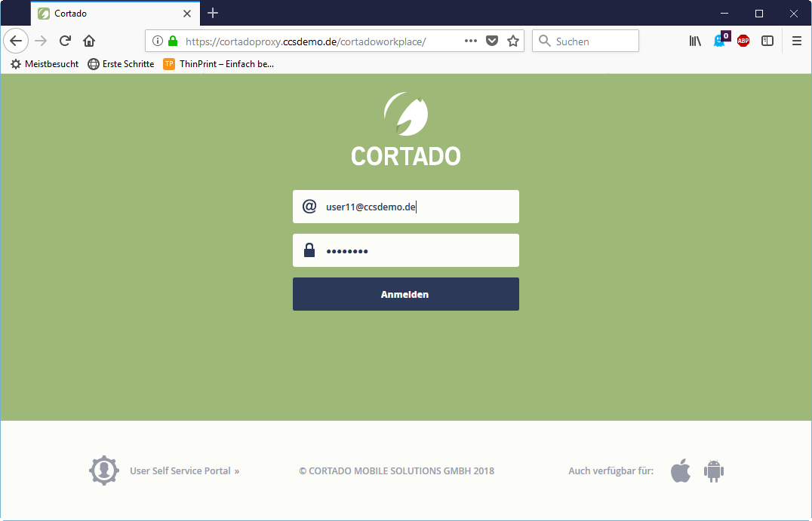Maximize the browser window

pos(759,14)
